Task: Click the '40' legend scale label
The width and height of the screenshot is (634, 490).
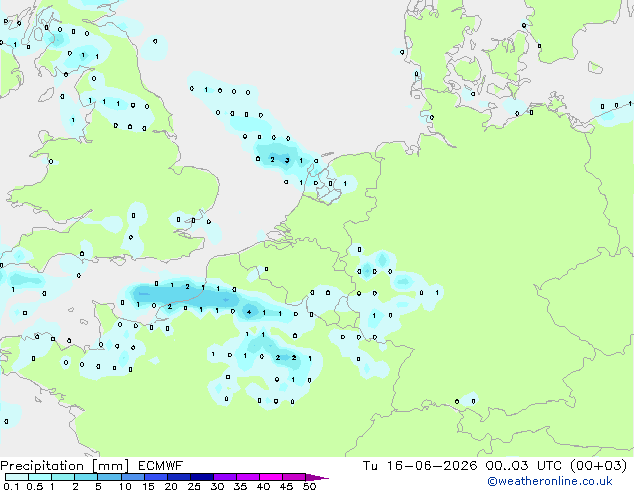Action: click(263, 486)
